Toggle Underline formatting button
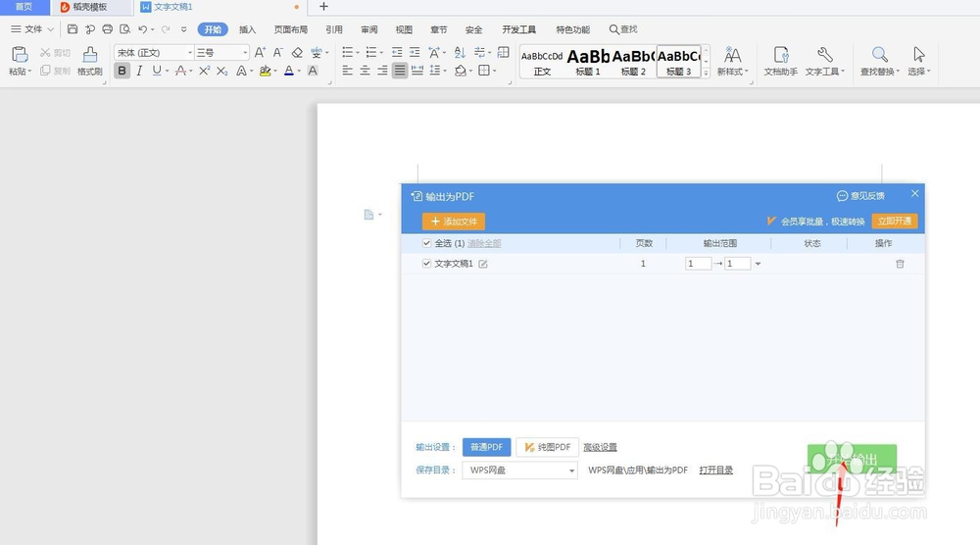 tap(157, 71)
